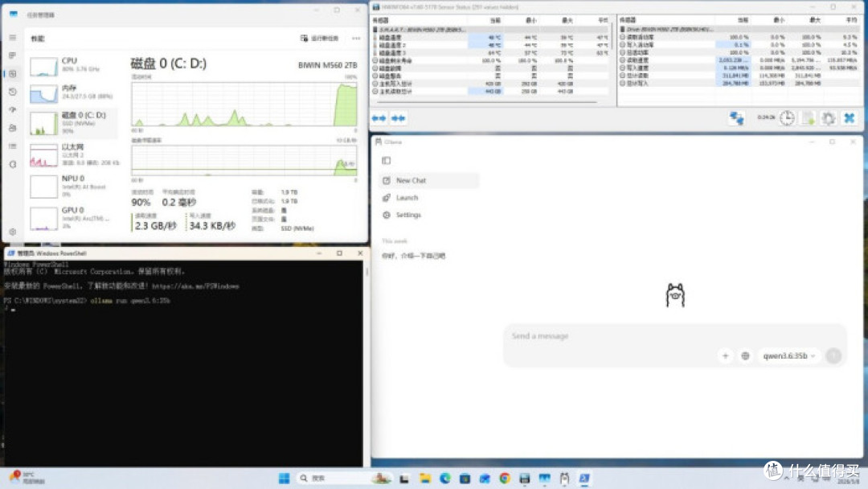868x489 pixels.
Task: Select NPU 0 in performance list
Action: click(x=74, y=186)
